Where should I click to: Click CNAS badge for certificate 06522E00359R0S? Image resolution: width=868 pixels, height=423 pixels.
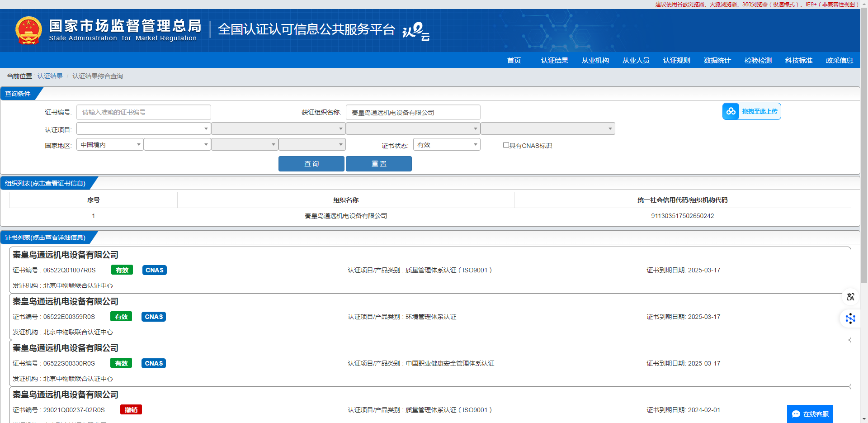click(x=154, y=317)
